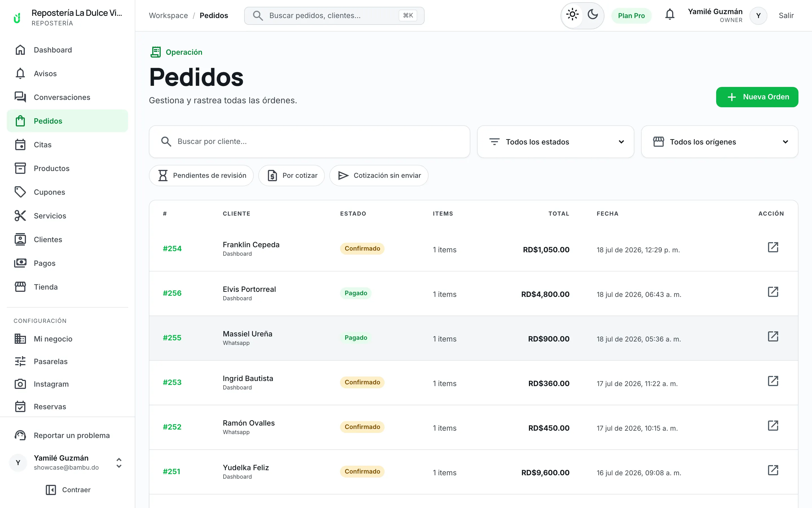Image resolution: width=812 pixels, height=508 pixels.
Task: Filter by Pendientes de revisión chip
Action: pyautogui.click(x=201, y=175)
